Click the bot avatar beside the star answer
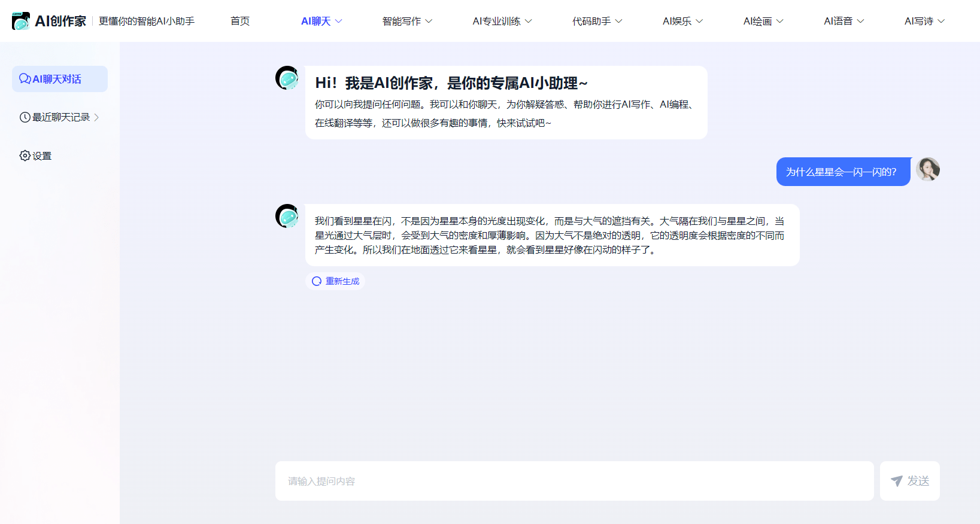The height and width of the screenshot is (524, 980). click(x=287, y=216)
